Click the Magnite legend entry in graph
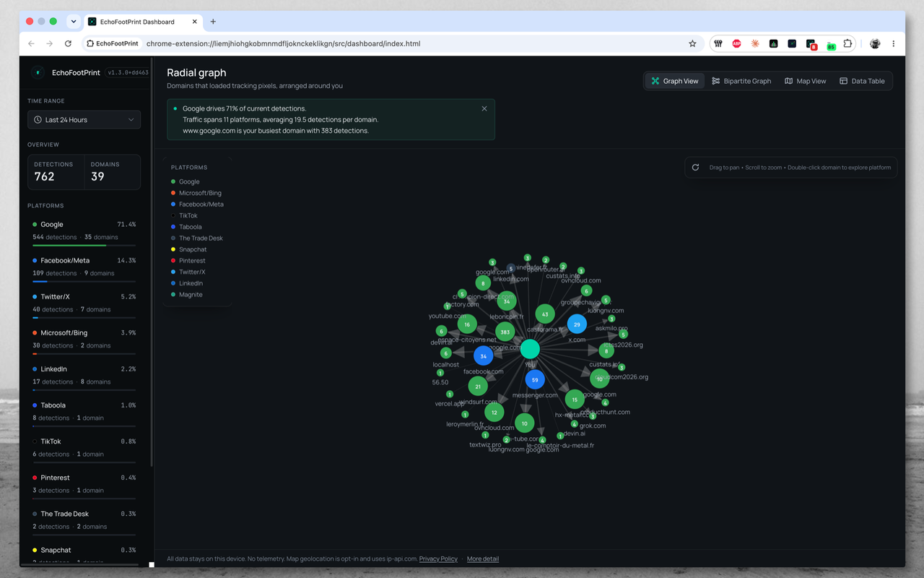Image resolution: width=924 pixels, height=578 pixels. tap(187, 295)
